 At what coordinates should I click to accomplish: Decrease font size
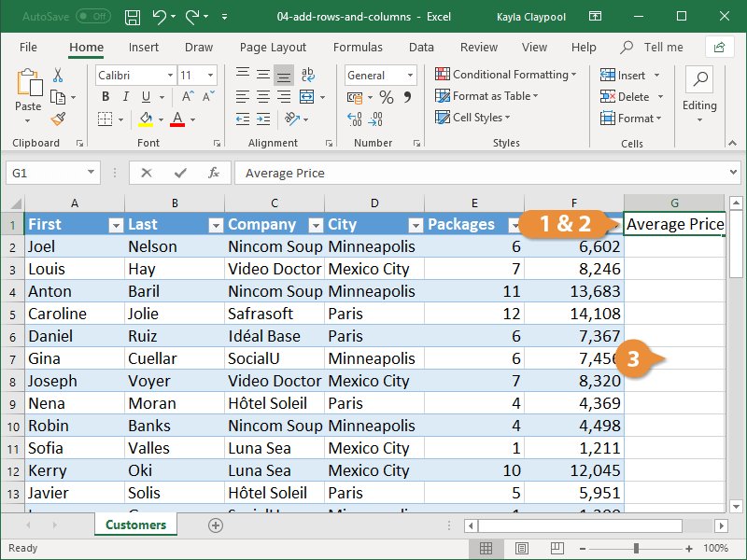point(208,97)
